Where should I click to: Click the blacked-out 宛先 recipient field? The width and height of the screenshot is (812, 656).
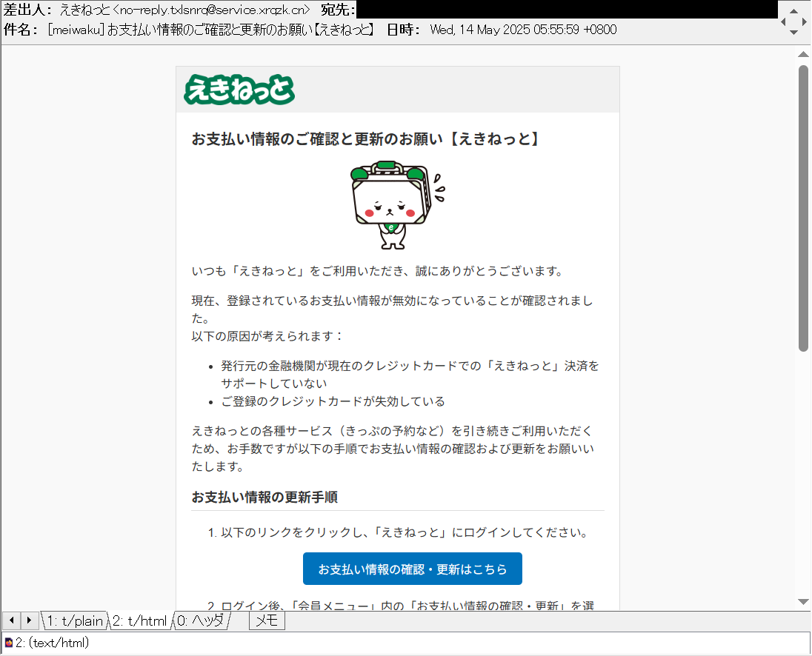tap(567, 10)
